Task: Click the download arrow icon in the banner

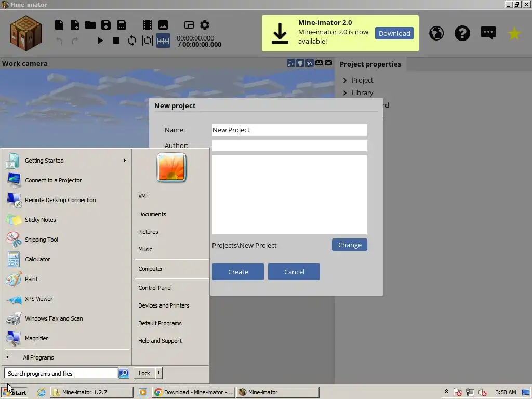Action: click(x=280, y=33)
